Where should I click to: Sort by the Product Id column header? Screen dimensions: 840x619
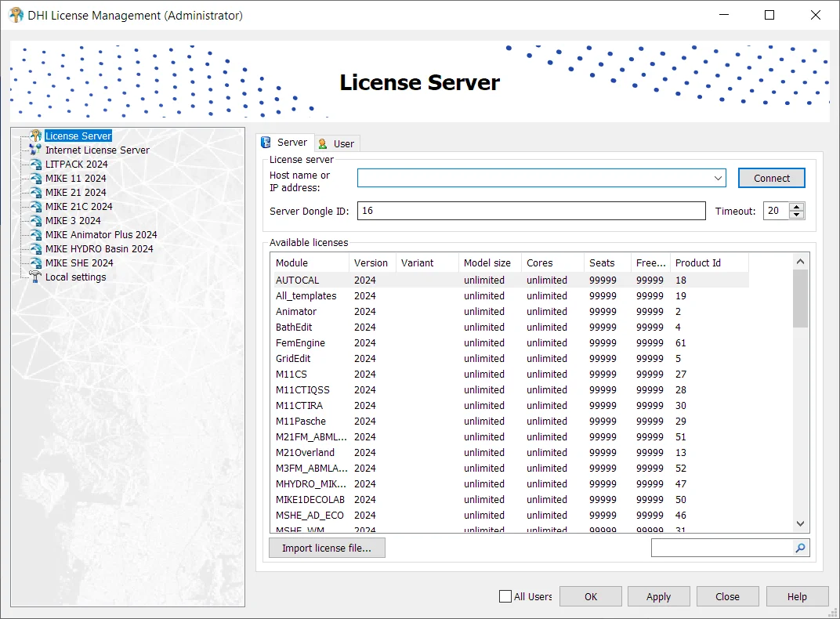708,263
